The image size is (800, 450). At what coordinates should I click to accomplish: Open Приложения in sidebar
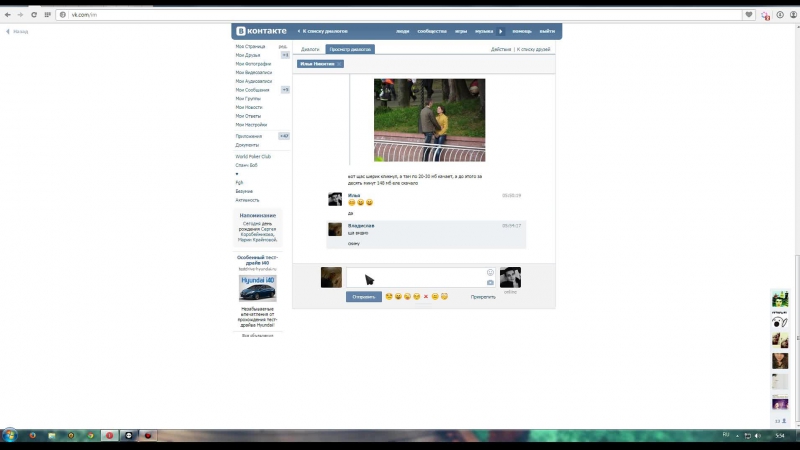coord(248,136)
